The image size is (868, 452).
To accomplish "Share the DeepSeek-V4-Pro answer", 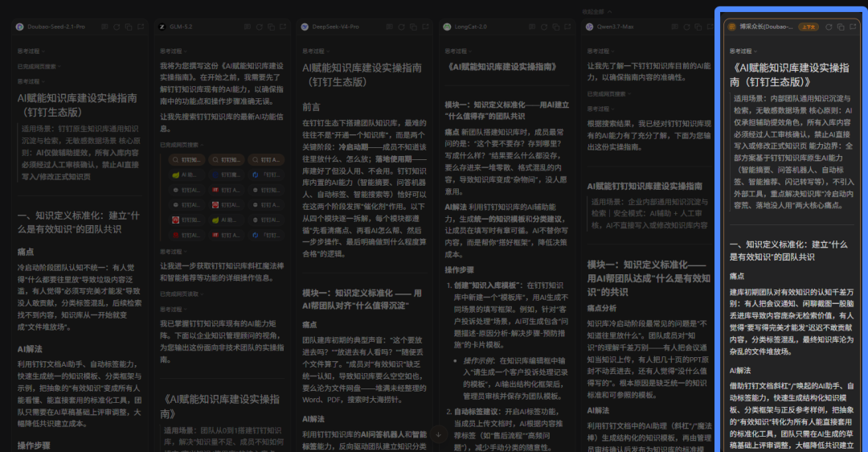I will 425,27.
